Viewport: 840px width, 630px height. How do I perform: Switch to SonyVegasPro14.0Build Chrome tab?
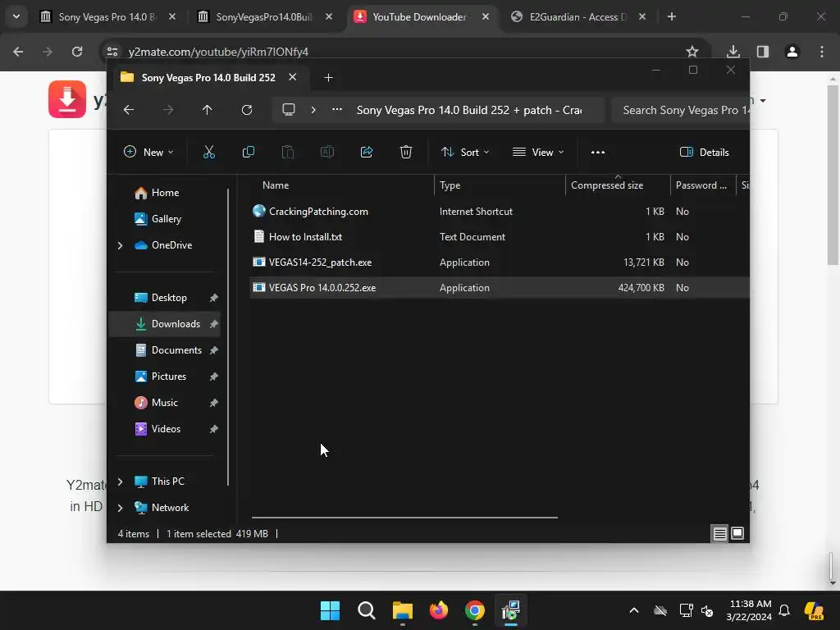pos(265,17)
